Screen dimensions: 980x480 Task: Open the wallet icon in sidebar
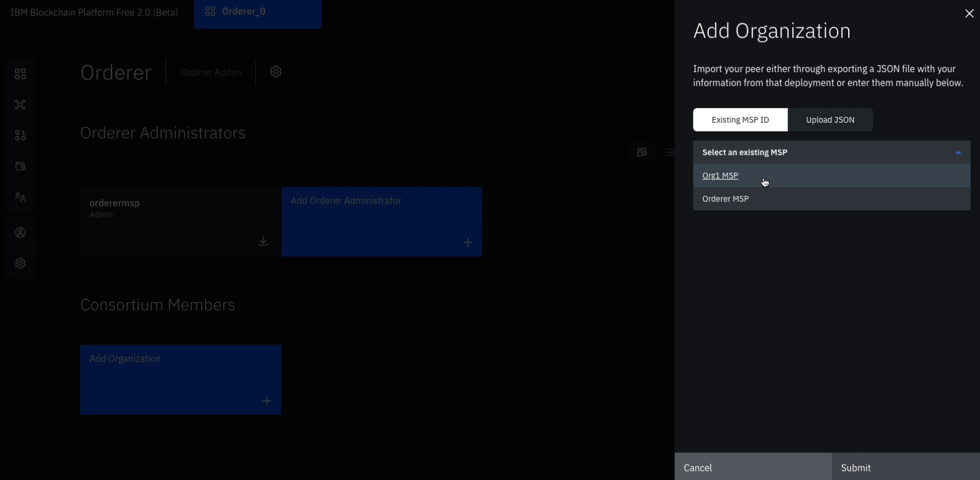(x=20, y=166)
